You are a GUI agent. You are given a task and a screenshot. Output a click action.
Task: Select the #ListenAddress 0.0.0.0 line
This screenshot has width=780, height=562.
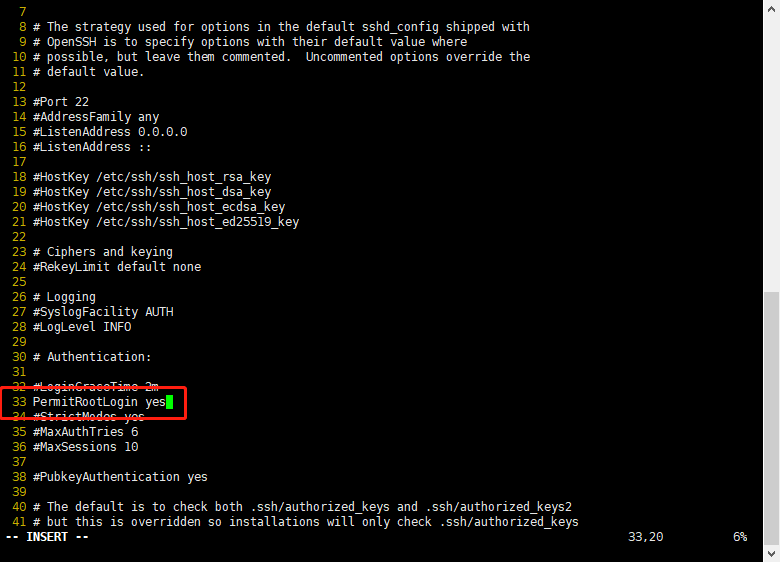(110, 132)
